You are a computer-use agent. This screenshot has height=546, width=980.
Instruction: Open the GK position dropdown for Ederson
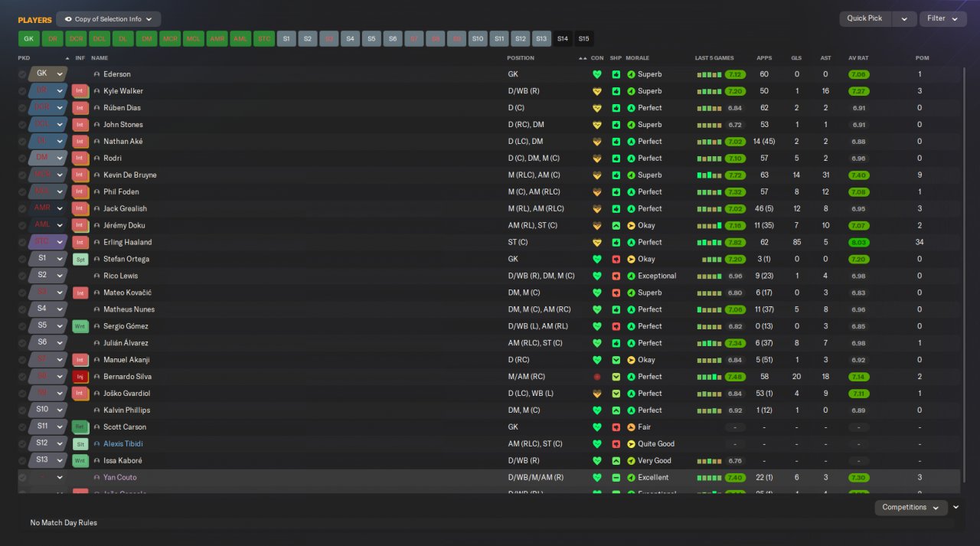(48, 74)
